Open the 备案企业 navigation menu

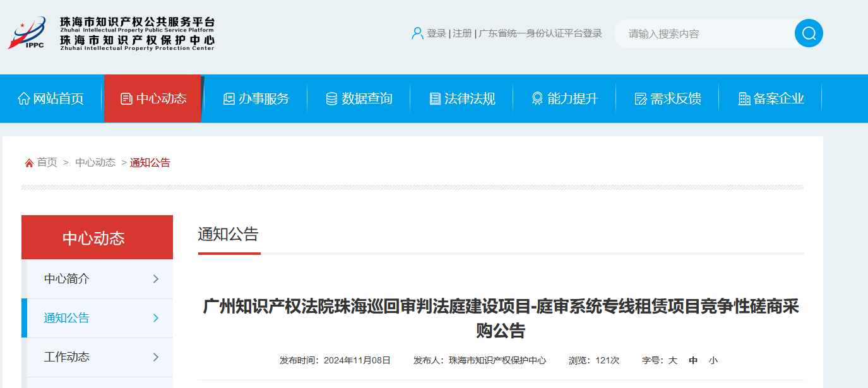point(770,99)
